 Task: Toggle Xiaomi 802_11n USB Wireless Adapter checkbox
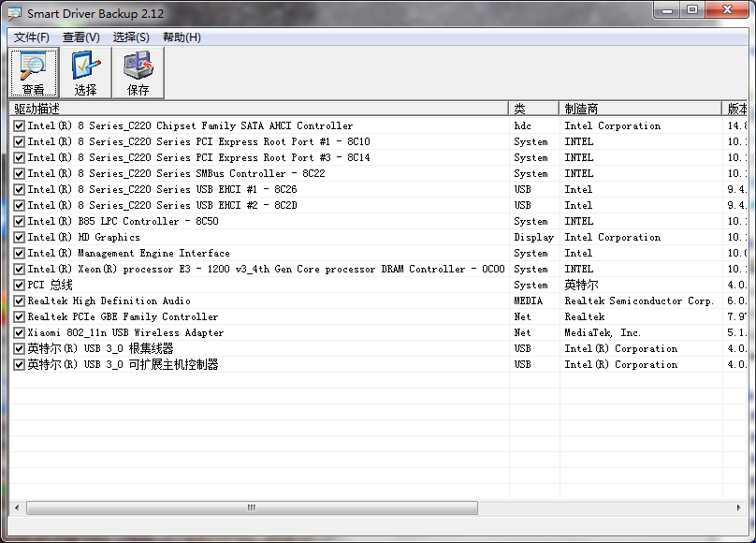click(x=19, y=332)
